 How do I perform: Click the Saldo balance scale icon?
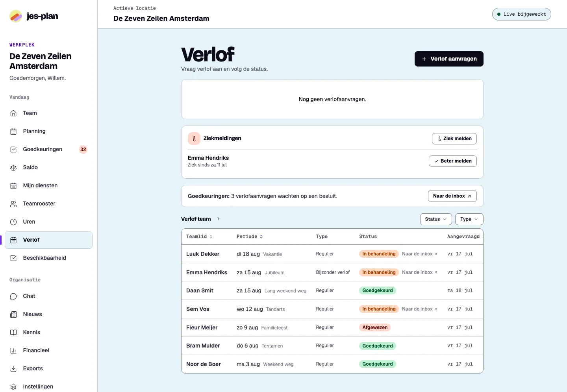click(x=13, y=168)
